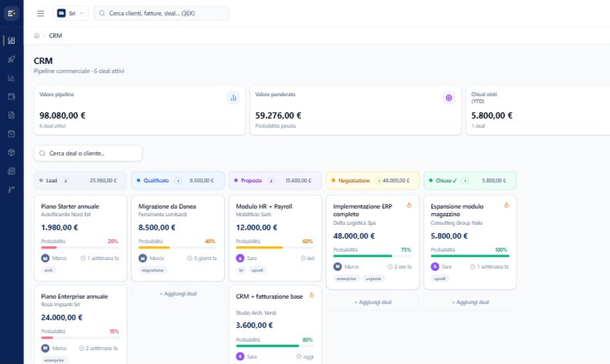This screenshot has width=610, height=364.
Task: Open the Piano Starter annuale deal
Action: point(80,238)
